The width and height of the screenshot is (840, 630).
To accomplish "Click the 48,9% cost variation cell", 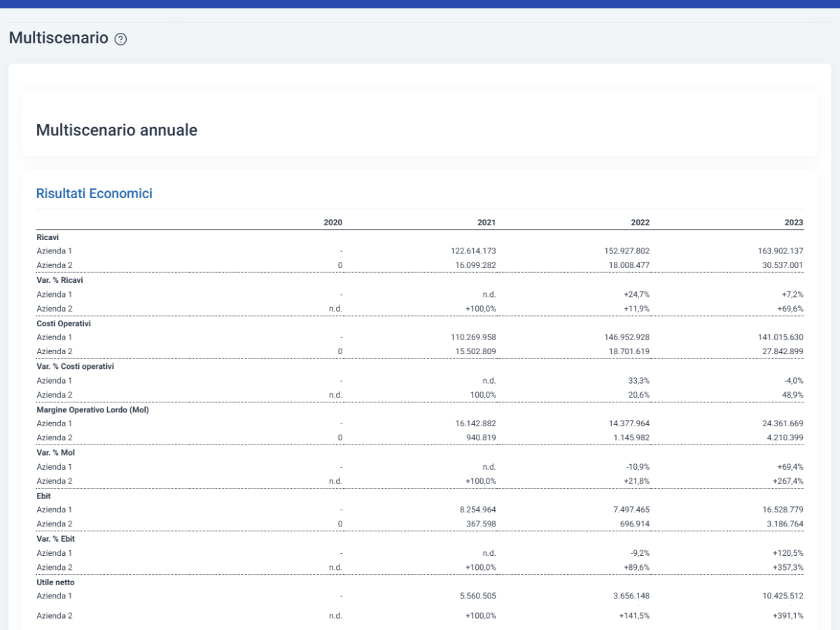I will click(792, 395).
